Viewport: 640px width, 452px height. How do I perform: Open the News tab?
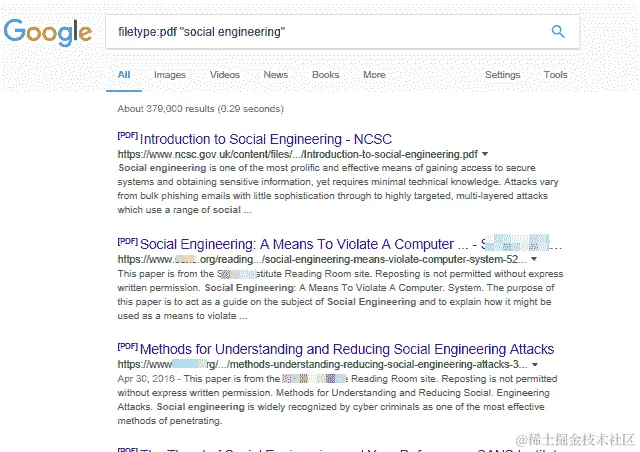click(276, 75)
